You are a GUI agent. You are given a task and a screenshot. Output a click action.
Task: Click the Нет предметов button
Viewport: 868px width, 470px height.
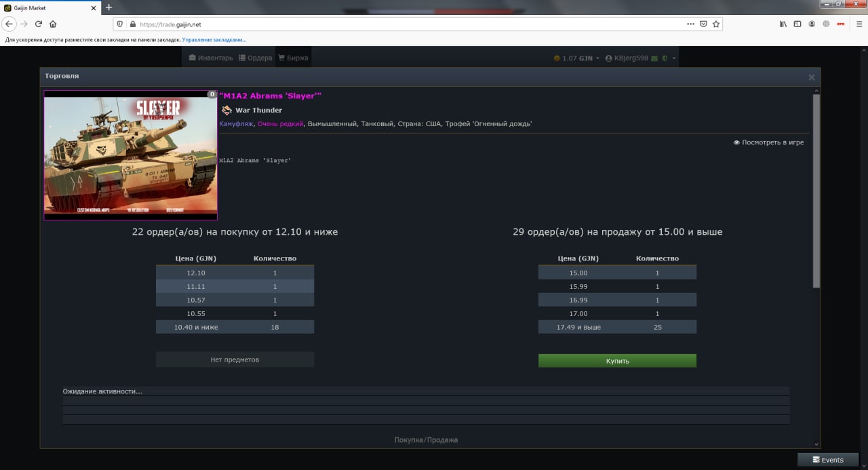235,359
